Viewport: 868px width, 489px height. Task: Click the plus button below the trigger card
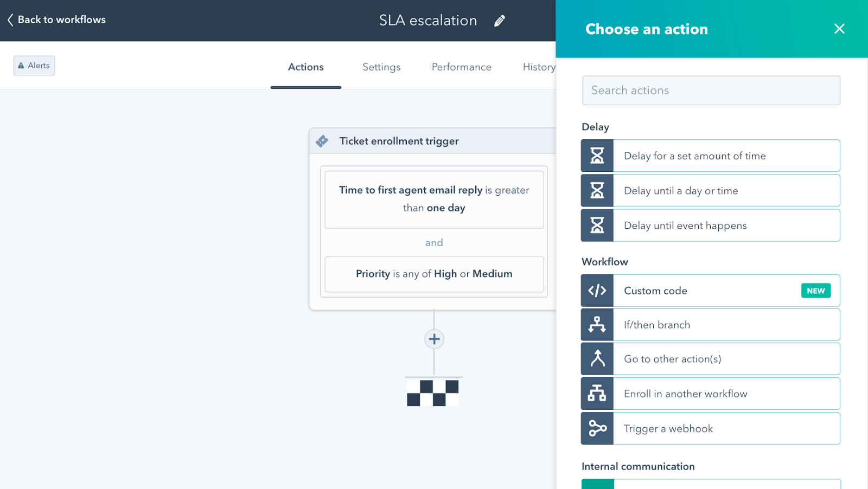pyautogui.click(x=434, y=338)
